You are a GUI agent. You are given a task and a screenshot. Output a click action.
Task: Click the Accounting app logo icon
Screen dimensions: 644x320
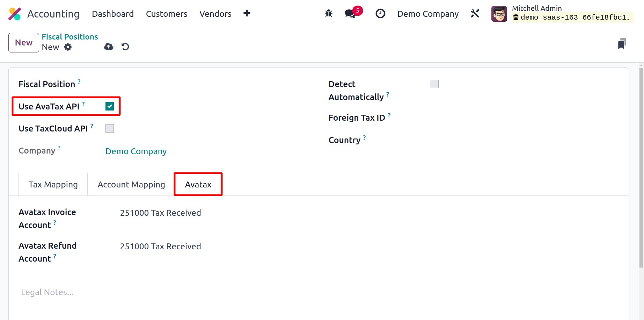click(15, 14)
